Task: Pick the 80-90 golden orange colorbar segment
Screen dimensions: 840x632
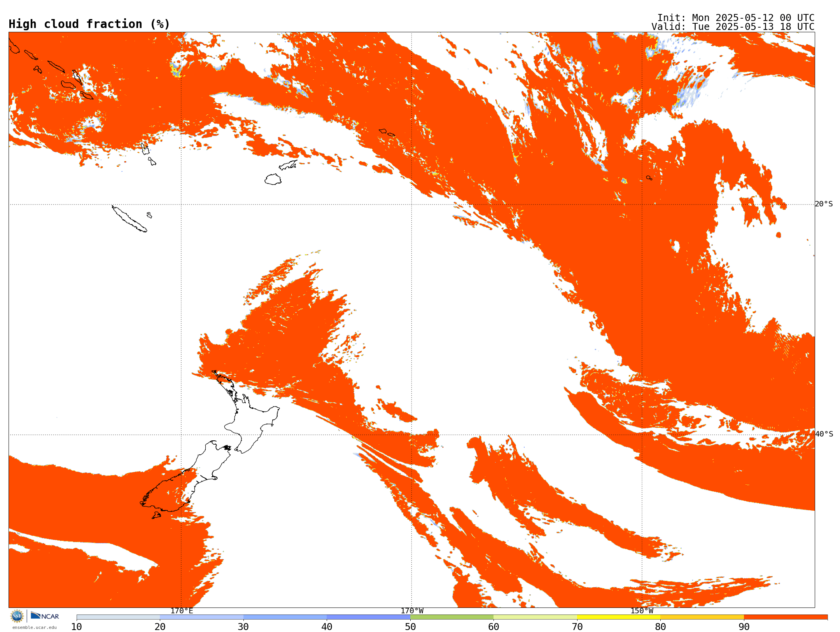Action: point(702,617)
